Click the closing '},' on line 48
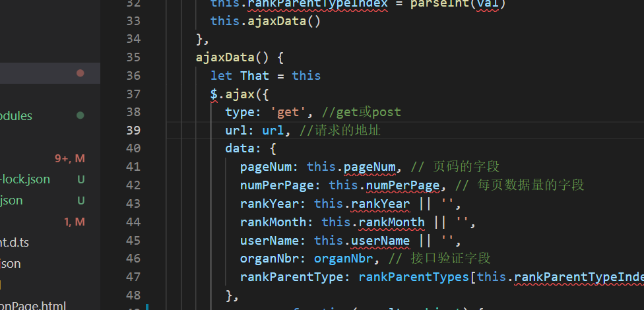 (x=232, y=295)
